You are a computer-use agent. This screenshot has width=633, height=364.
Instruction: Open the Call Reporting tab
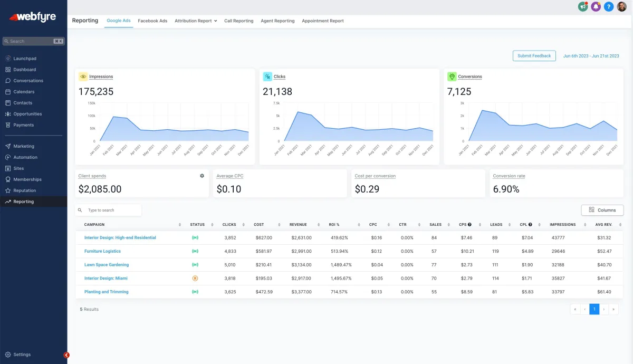[x=238, y=21]
